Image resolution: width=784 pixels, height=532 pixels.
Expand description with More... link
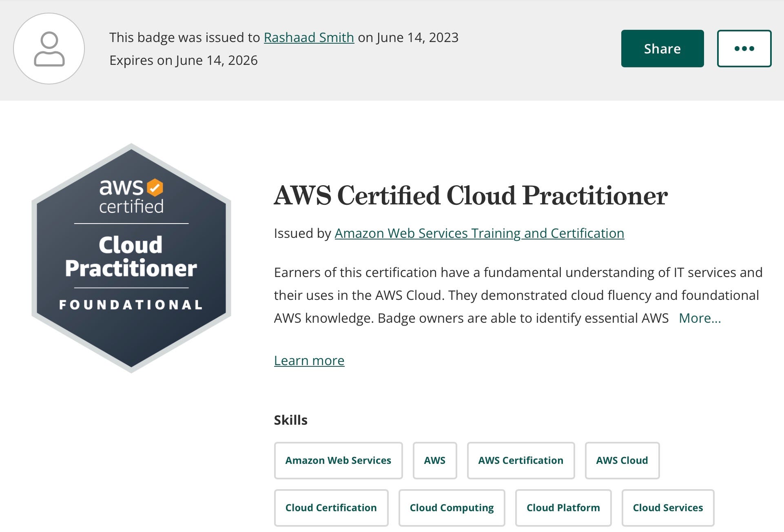click(700, 318)
